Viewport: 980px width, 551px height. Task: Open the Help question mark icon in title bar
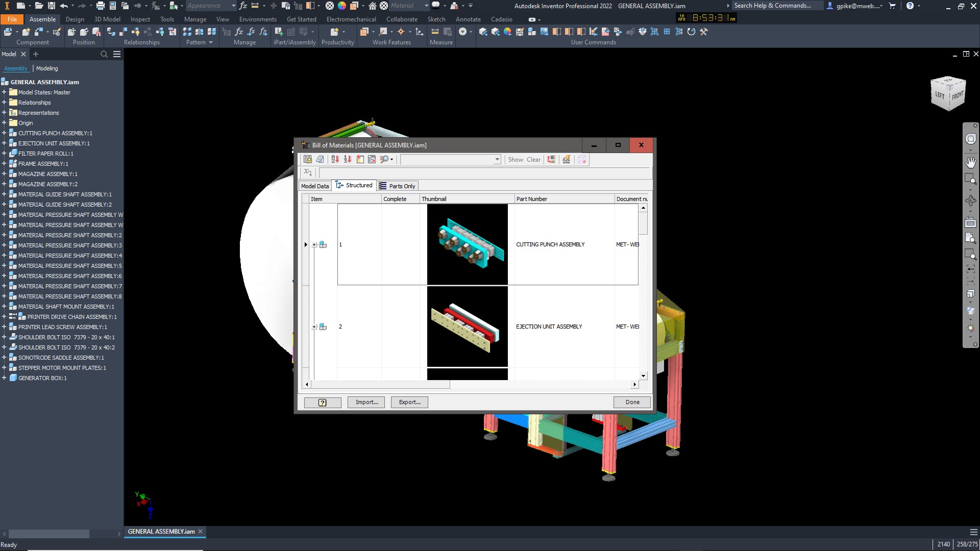(x=910, y=6)
